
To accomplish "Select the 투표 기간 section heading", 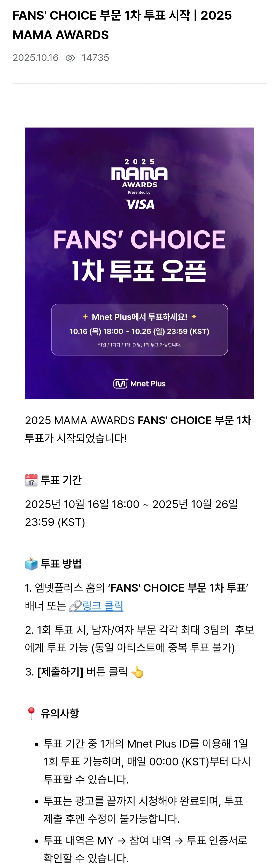I will tap(61, 480).
